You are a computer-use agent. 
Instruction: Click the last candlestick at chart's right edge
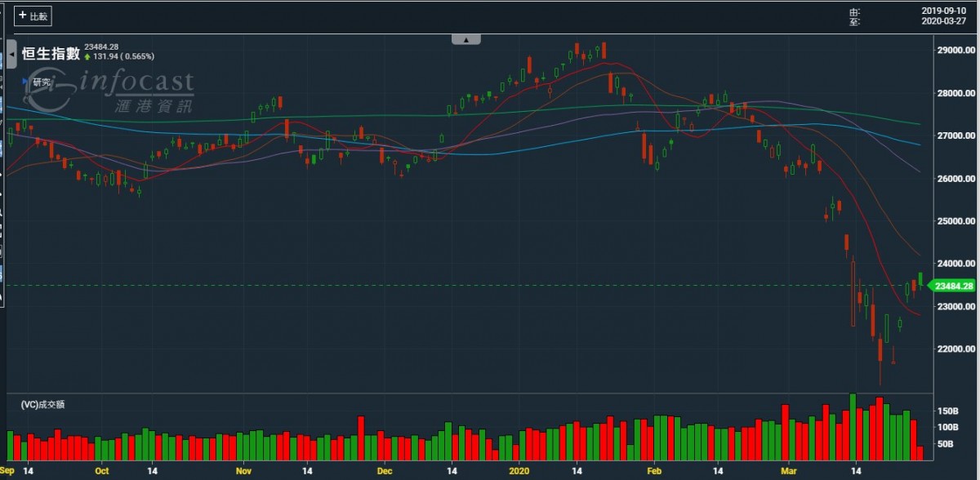coord(920,280)
